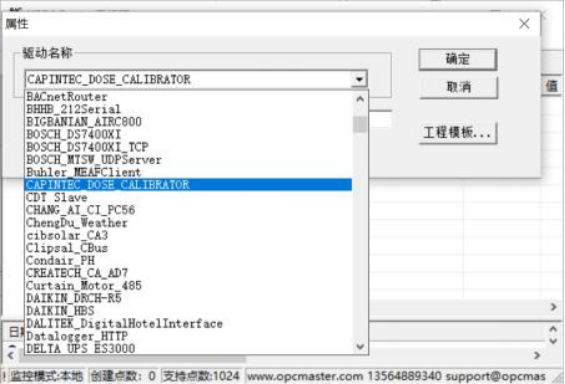Open the 工程模板... project template button
The width and height of the screenshot is (565, 384).
pos(458,133)
